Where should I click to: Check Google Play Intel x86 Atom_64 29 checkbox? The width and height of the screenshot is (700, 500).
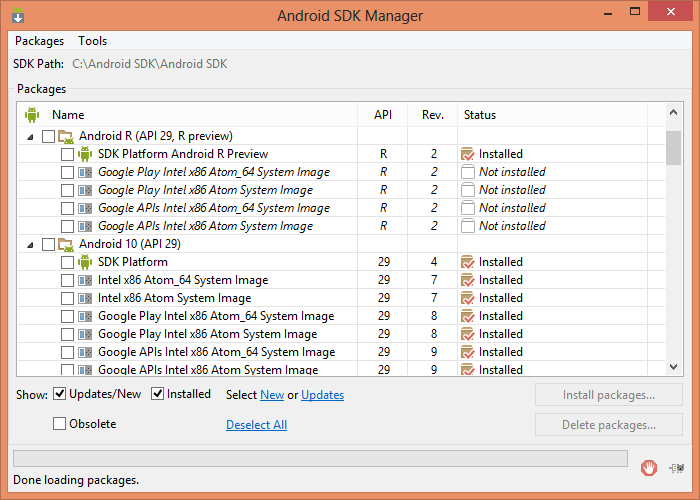click(x=67, y=317)
